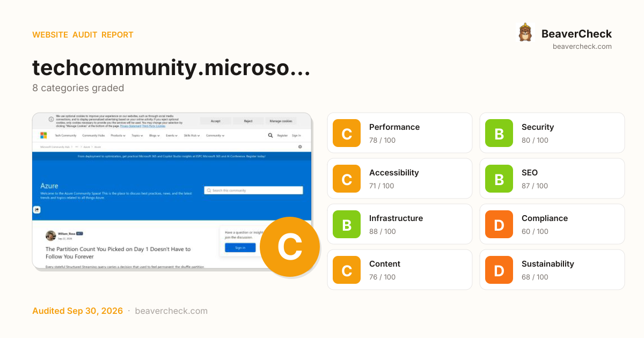The width and height of the screenshot is (644, 338).
Task: Click the Search this community field
Action: coord(253,190)
